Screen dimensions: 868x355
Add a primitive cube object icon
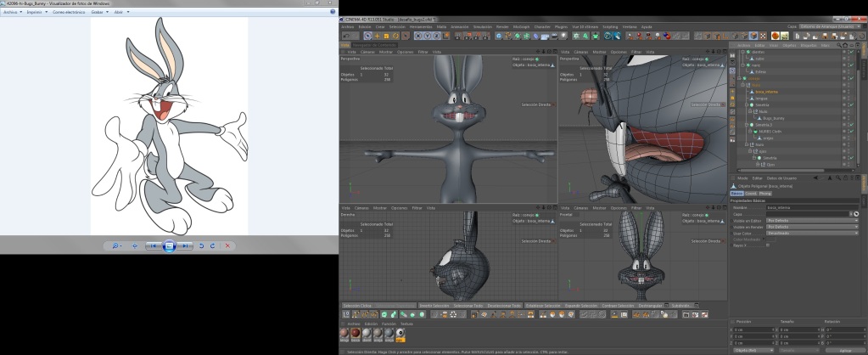click(x=498, y=36)
